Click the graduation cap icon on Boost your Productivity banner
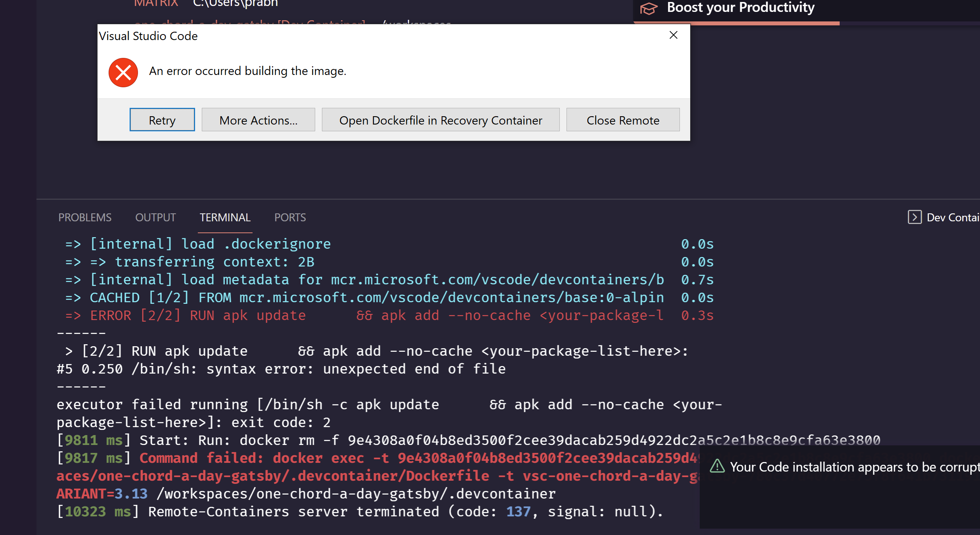This screenshot has width=980, height=535. click(649, 8)
